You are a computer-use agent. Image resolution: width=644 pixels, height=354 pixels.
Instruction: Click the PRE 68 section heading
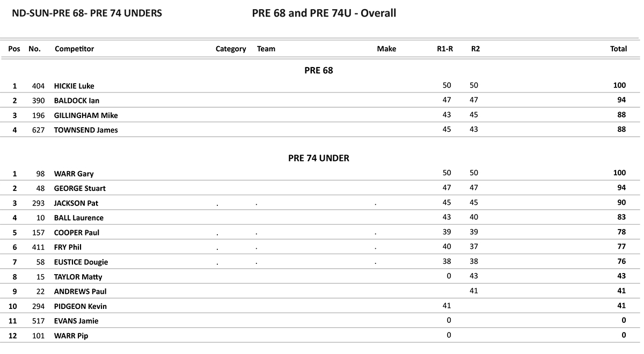point(319,70)
